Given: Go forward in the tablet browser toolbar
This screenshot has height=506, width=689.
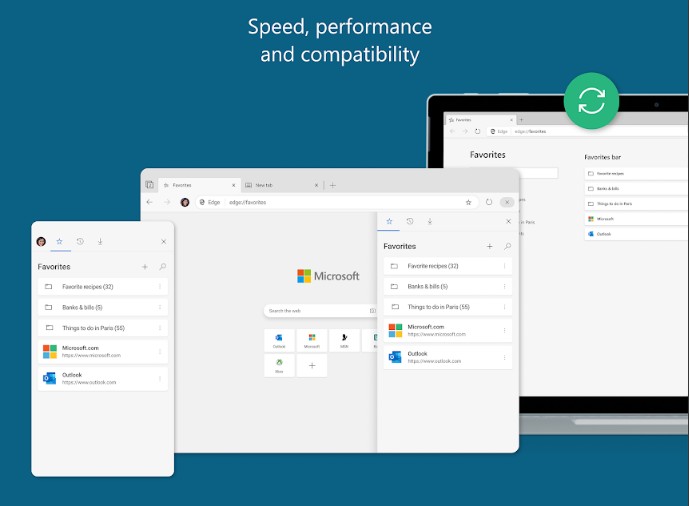Looking at the screenshot, I should [167, 202].
